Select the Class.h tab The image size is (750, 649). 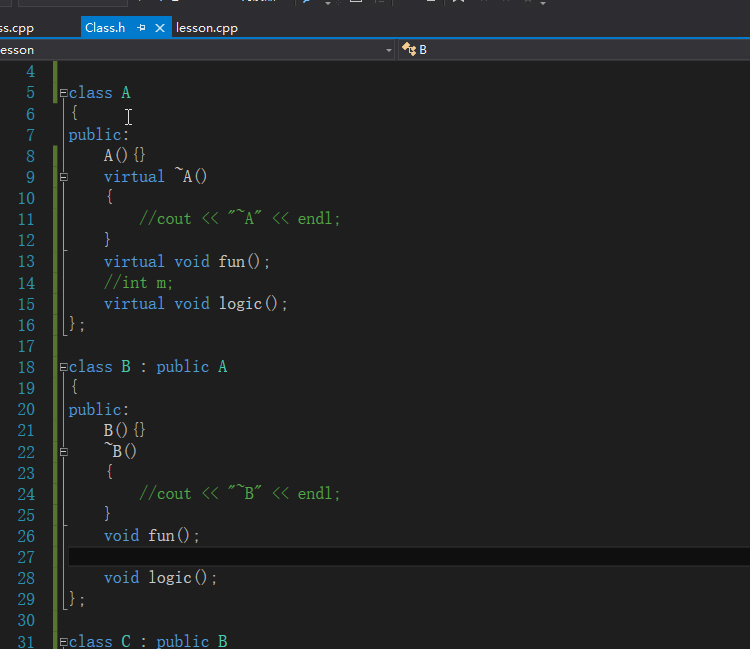pyautogui.click(x=105, y=28)
